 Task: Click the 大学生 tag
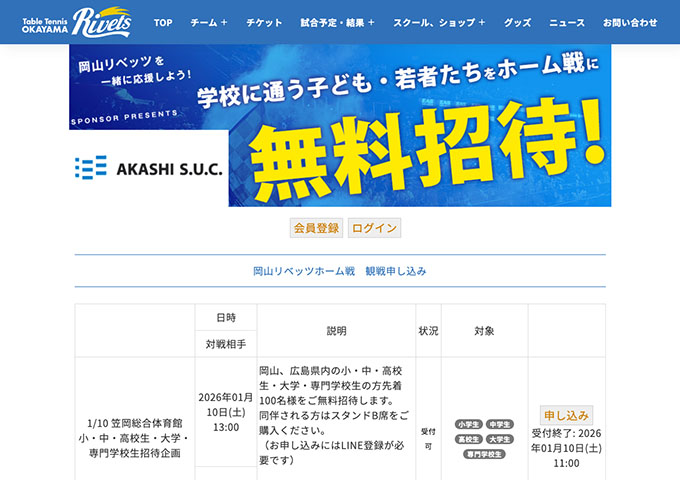click(500, 439)
